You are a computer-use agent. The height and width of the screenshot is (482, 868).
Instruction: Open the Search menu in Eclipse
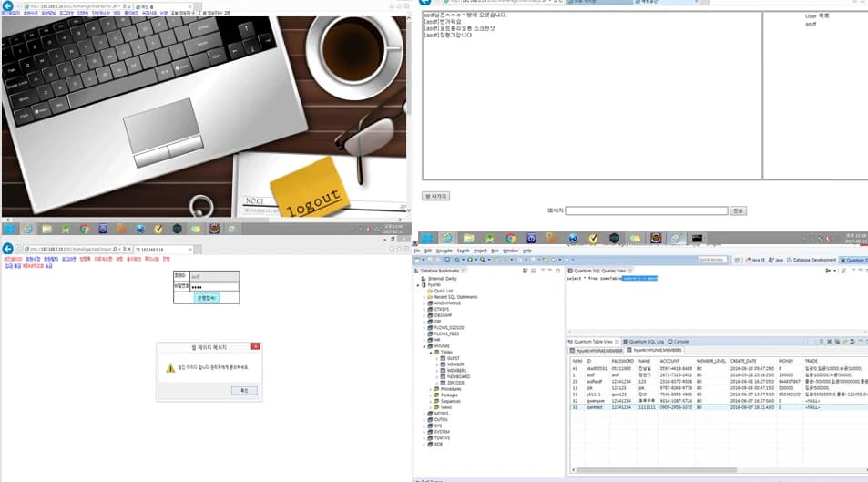tap(464, 251)
